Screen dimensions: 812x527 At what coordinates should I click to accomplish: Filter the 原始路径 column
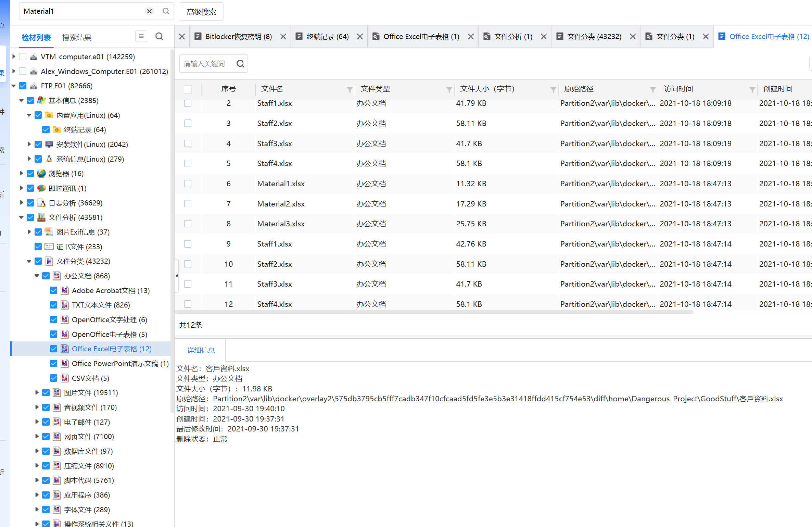(653, 90)
